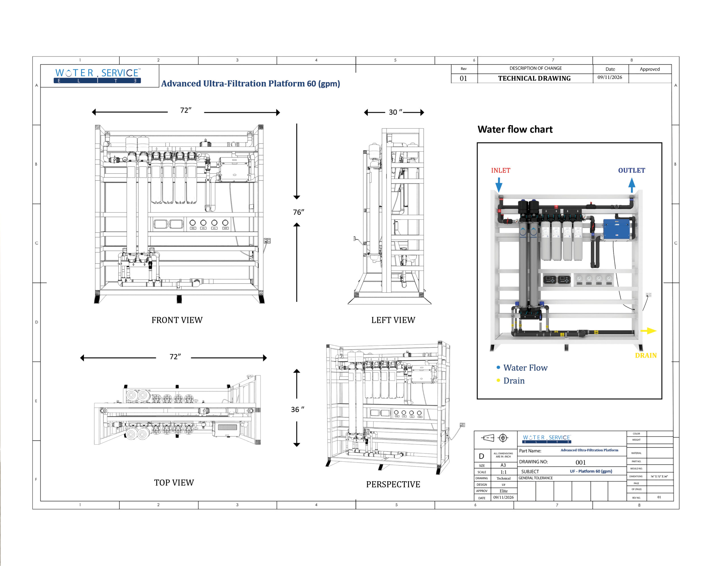Viewport: 728px width, 566px height.
Task: Click the Water flow chart heading
Action: 515,129
